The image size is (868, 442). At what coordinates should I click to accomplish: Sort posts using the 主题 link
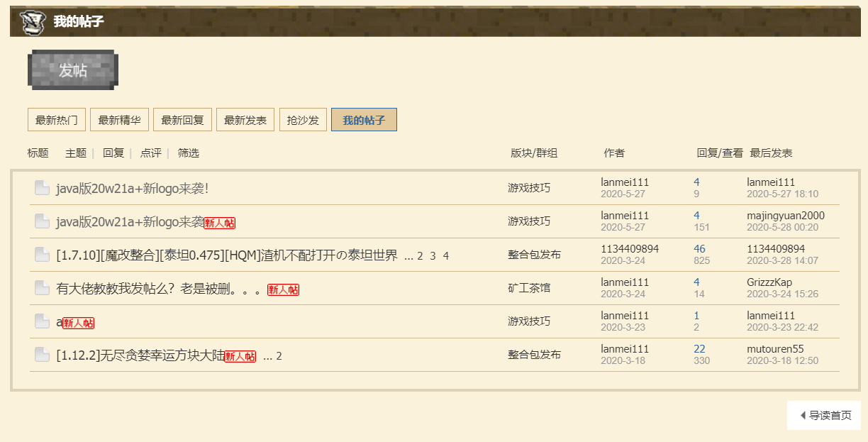coord(75,152)
